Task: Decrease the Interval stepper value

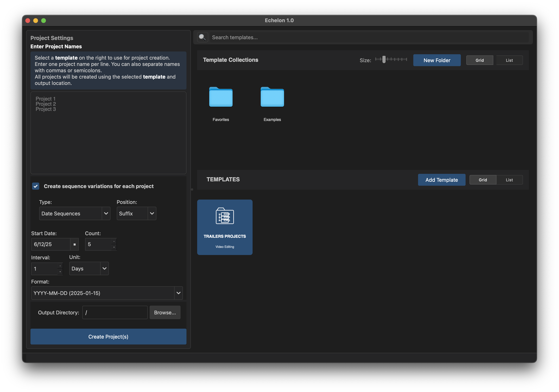Action: pyautogui.click(x=60, y=272)
